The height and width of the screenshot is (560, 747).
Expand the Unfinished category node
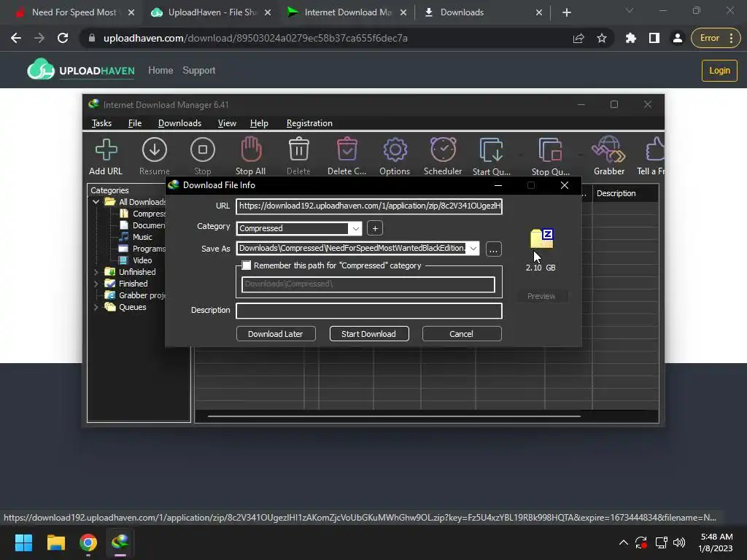pyautogui.click(x=96, y=272)
